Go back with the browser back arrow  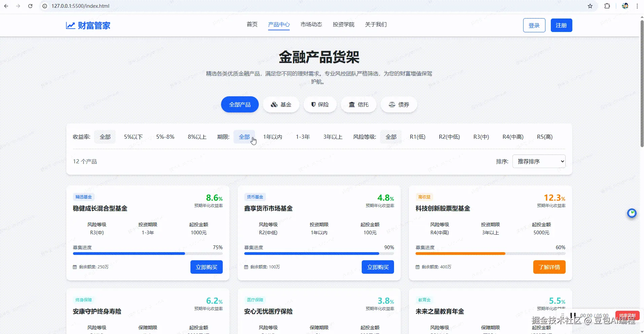point(6,6)
